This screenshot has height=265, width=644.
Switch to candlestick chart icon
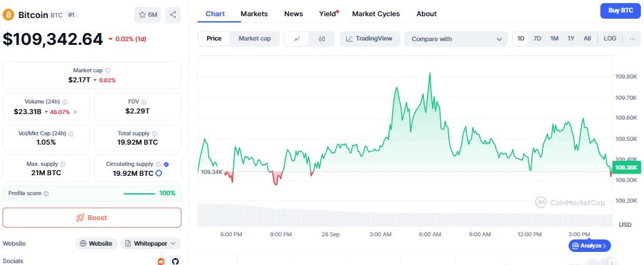[x=322, y=39]
